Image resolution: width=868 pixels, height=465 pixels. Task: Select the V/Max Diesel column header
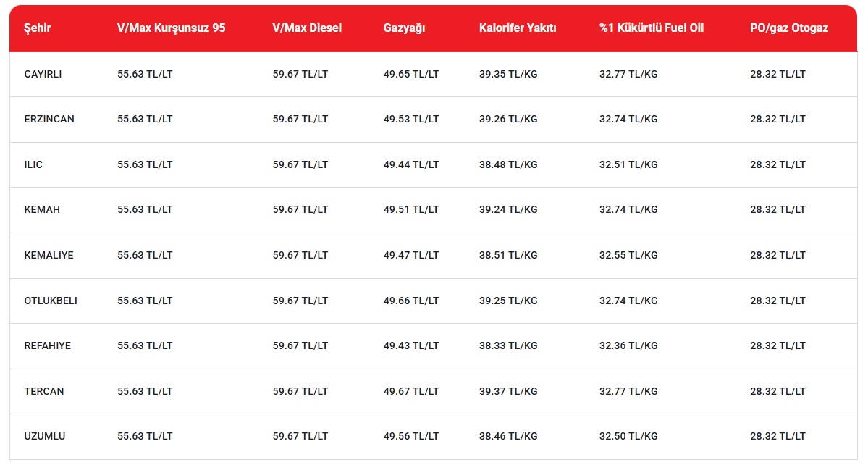tap(307, 28)
